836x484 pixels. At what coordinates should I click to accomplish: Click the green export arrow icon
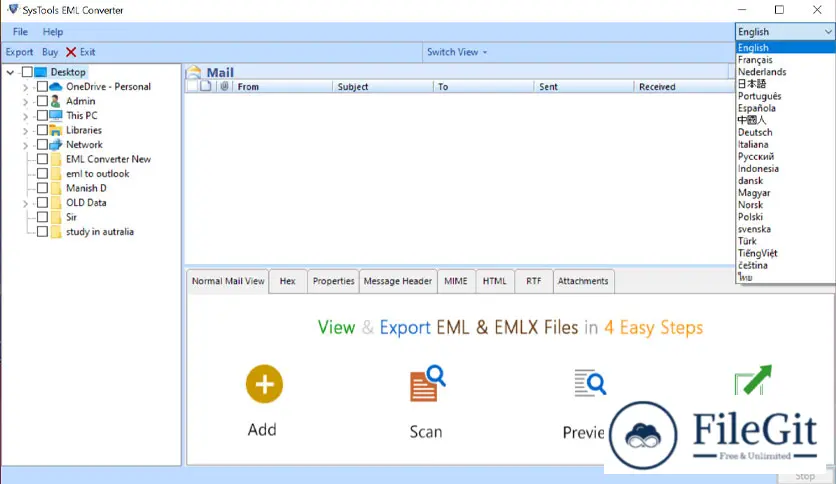tap(753, 380)
